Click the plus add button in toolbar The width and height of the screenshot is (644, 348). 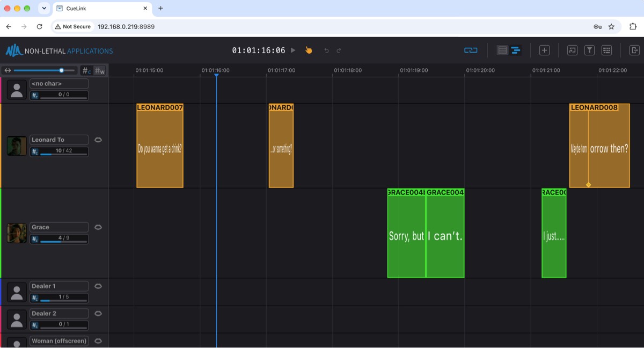544,50
